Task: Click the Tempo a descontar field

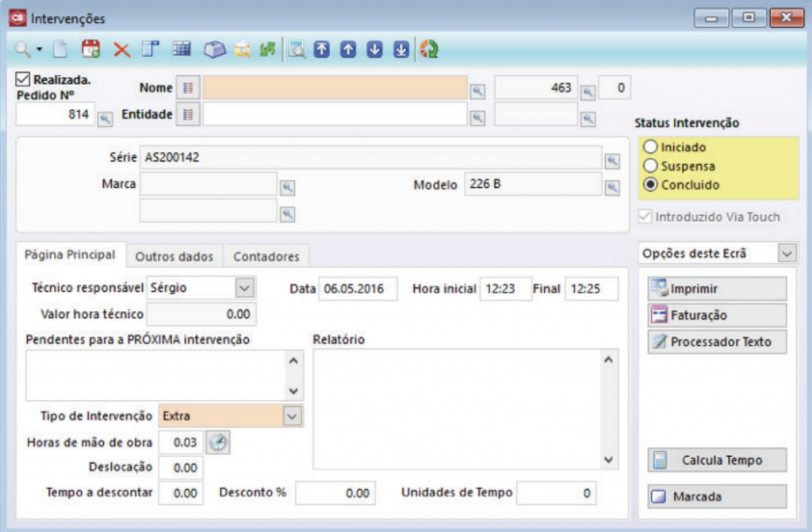Action: (181, 493)
